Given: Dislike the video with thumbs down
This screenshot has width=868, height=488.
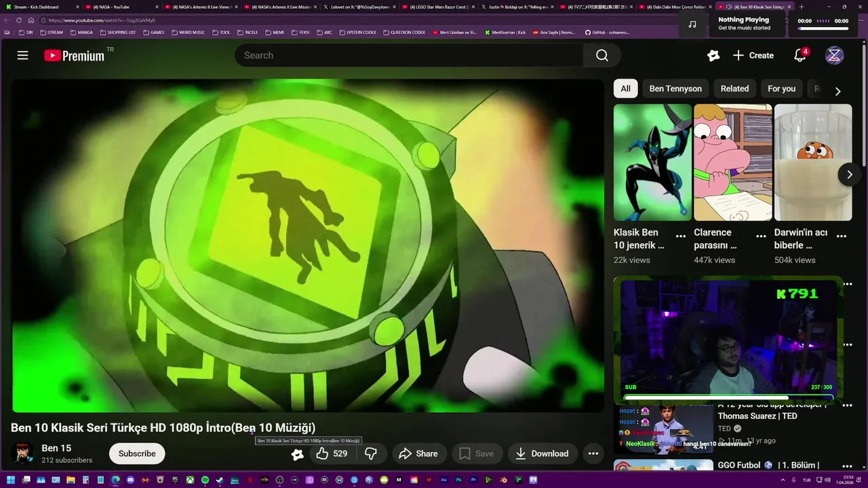Looking at the screenshot, I should coord(371,453).
